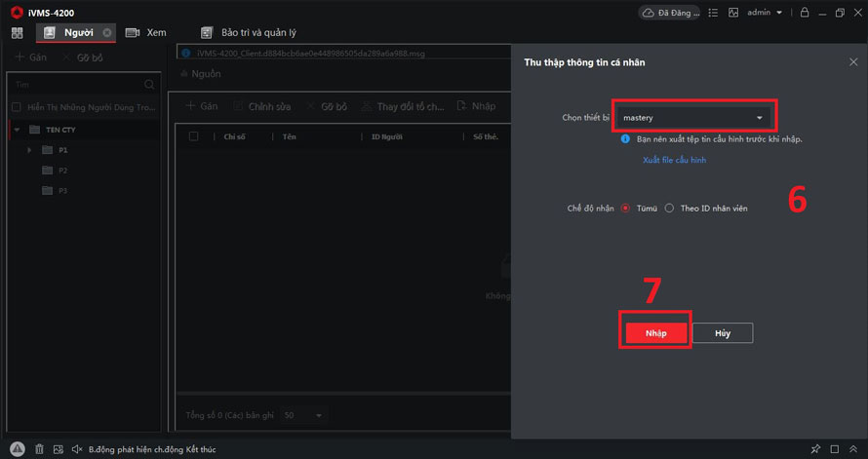Pin the alarm panel with pin icon
The height and width of the screenshot is (459, 868).
[815, 449]
